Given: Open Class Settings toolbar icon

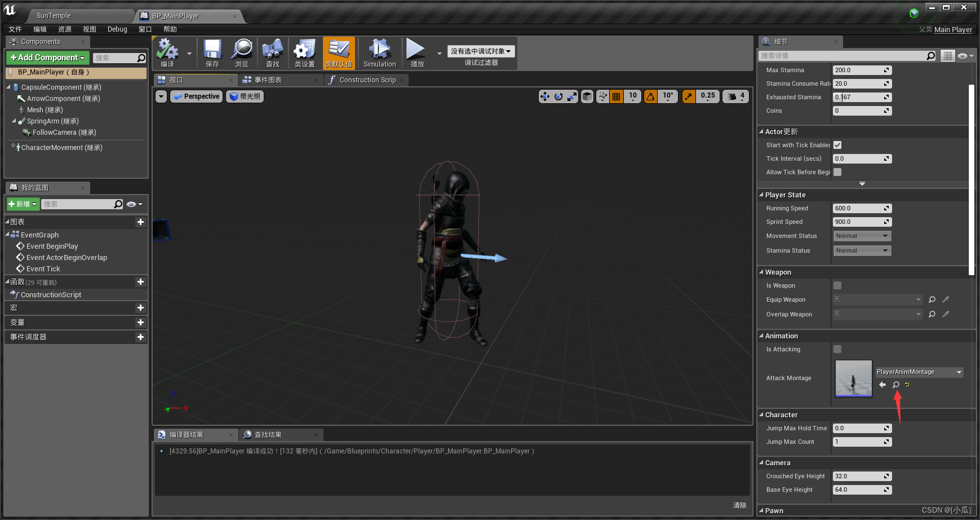Looking at the screenshot, I should click(305, 54).
